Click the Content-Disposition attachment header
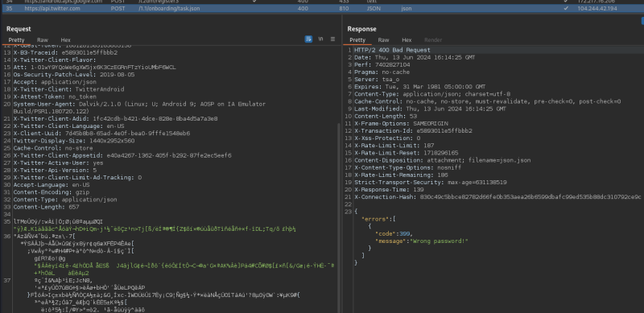Image resolution: width=644 pixels, height=313 pixels. pyautogui.click(x=442, y=160)
